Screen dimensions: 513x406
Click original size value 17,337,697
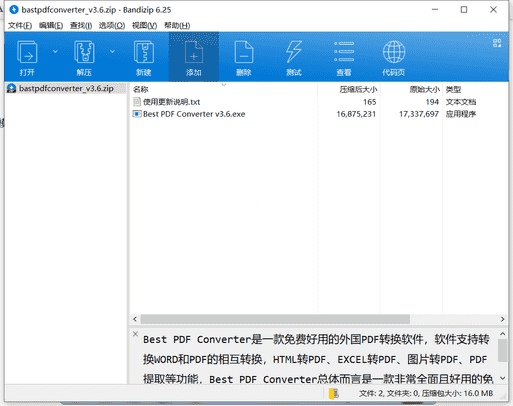click(419, 114)
